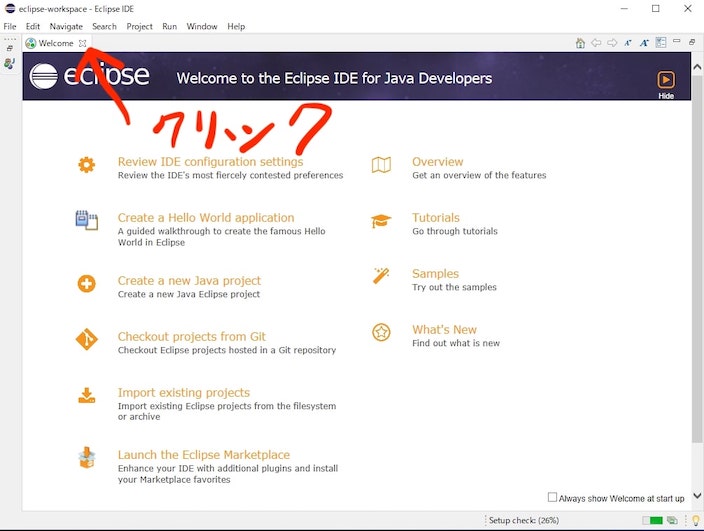Screen dimensions: 704x531
Task: Click the Hide label under the workbench icon
Action: click(x=666, y=96)
